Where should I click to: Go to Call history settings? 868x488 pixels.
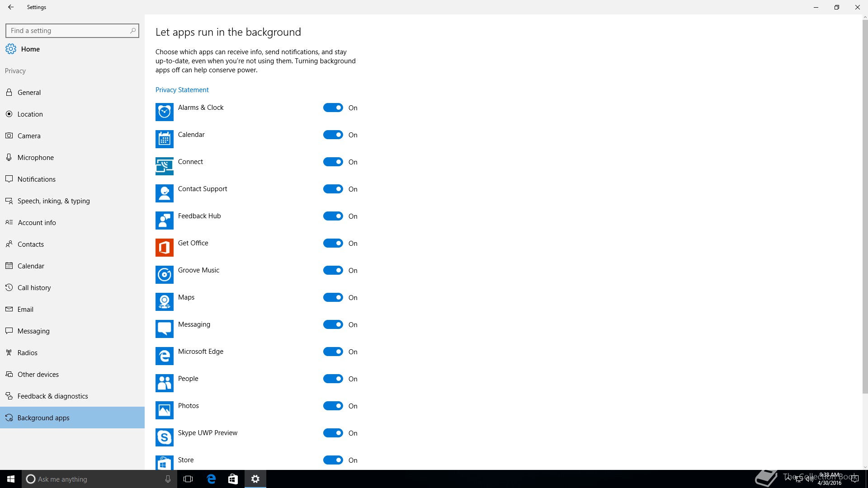click(x=72, y=287)
